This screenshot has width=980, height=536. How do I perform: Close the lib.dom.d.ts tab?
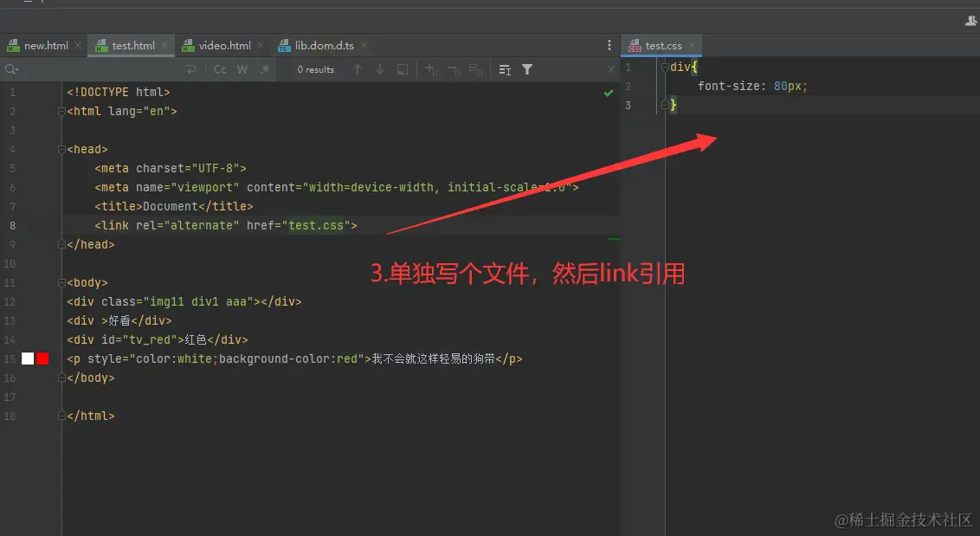point(364,45)
